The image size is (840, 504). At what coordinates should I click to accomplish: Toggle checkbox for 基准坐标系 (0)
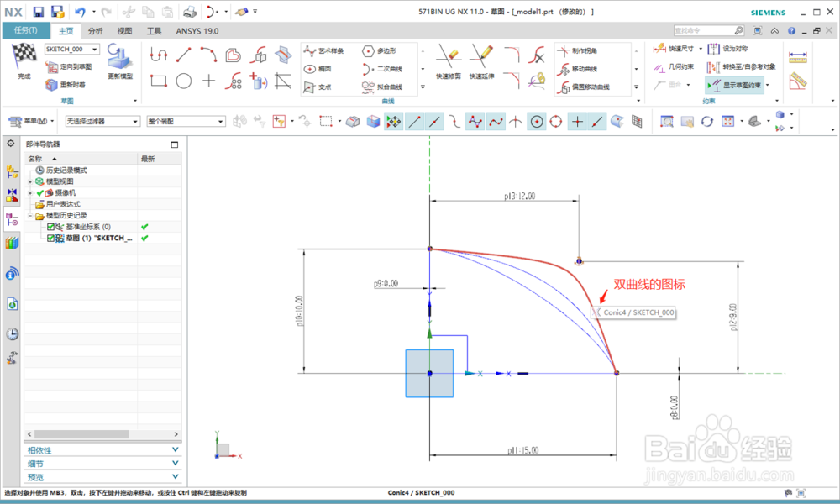(51, 227)
